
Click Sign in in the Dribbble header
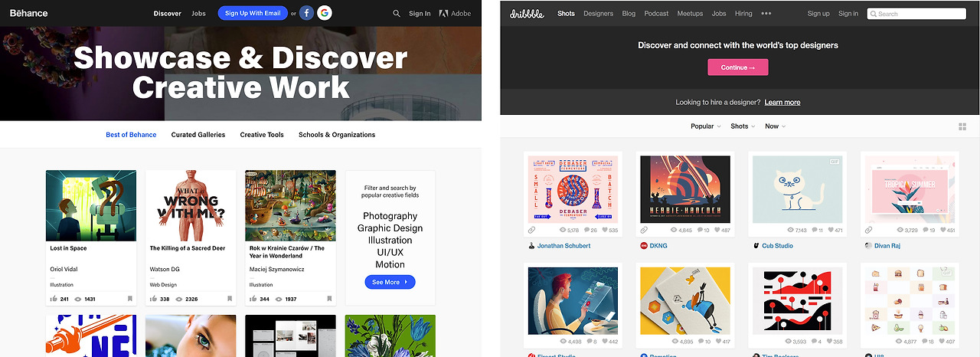click(x=848, y=14)
